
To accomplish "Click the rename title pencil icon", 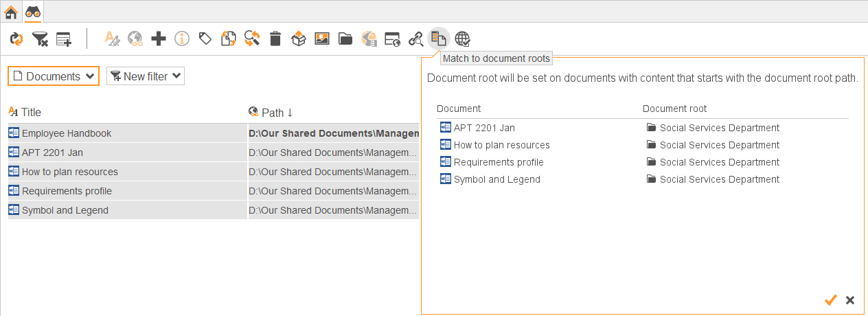I will point(112,38).
